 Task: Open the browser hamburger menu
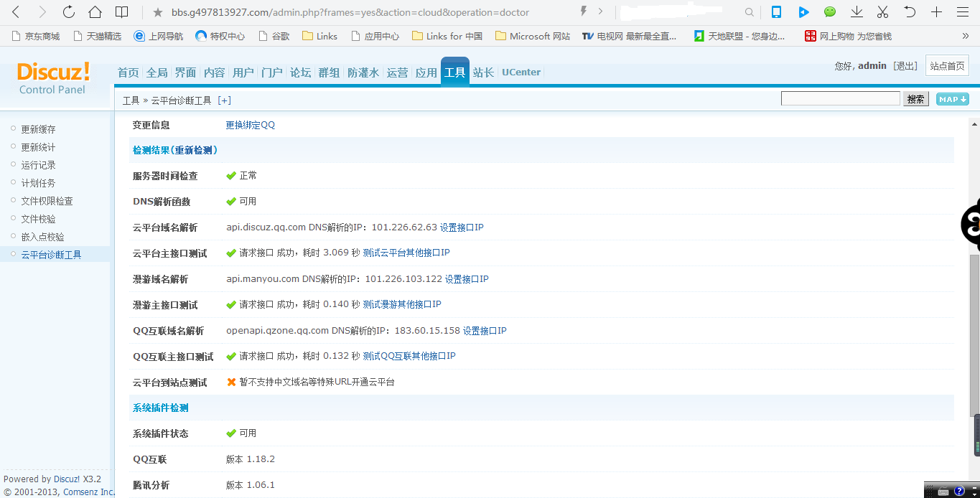(x=963, y=12)
